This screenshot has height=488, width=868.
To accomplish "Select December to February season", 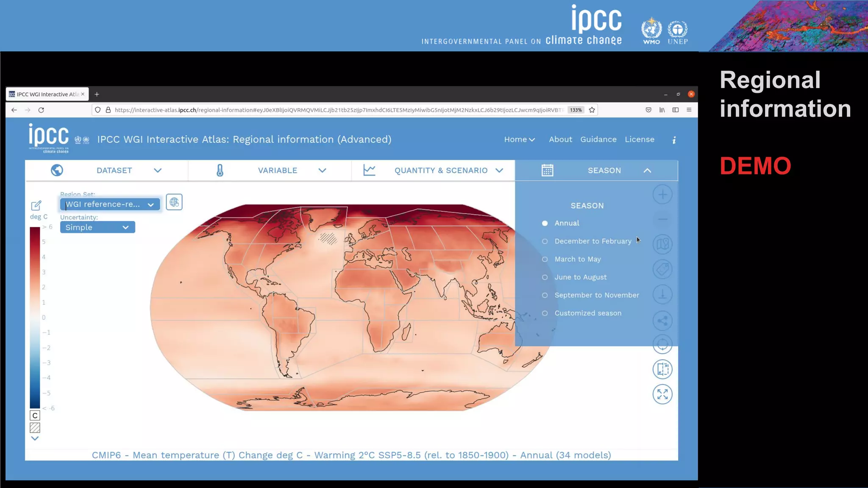I will click(x=587, y=241).
